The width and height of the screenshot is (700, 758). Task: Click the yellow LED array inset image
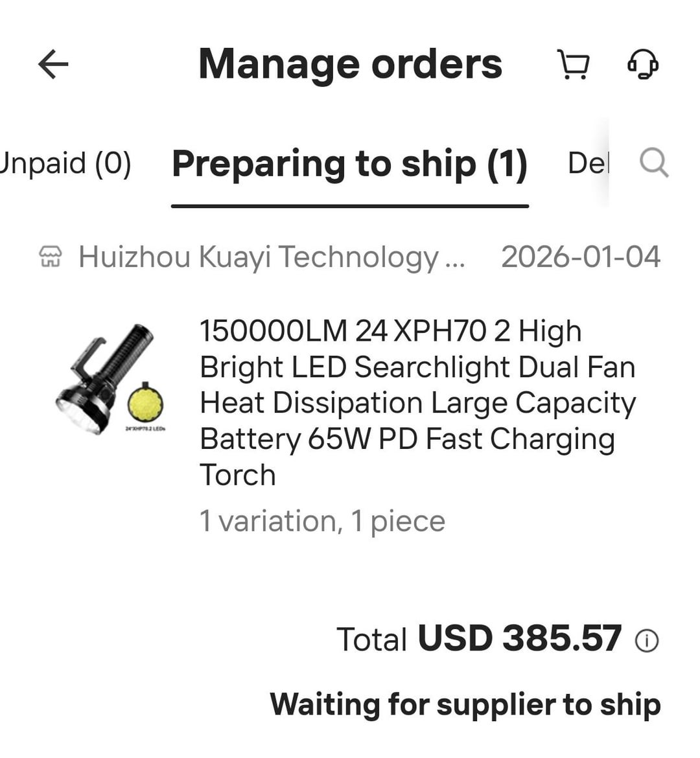pyautogui.click(x=145, y=402)
